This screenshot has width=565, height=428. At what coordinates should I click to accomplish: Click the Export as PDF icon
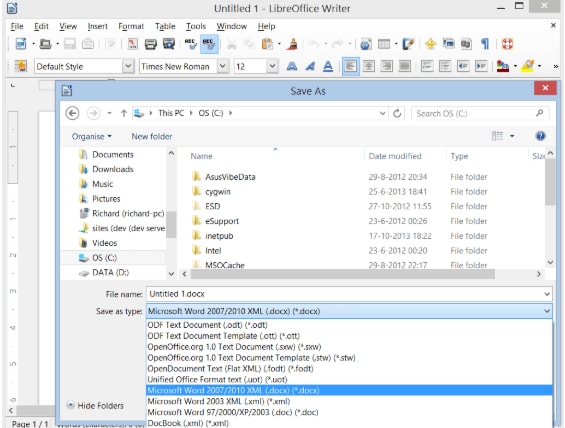(x=133, y=44)
